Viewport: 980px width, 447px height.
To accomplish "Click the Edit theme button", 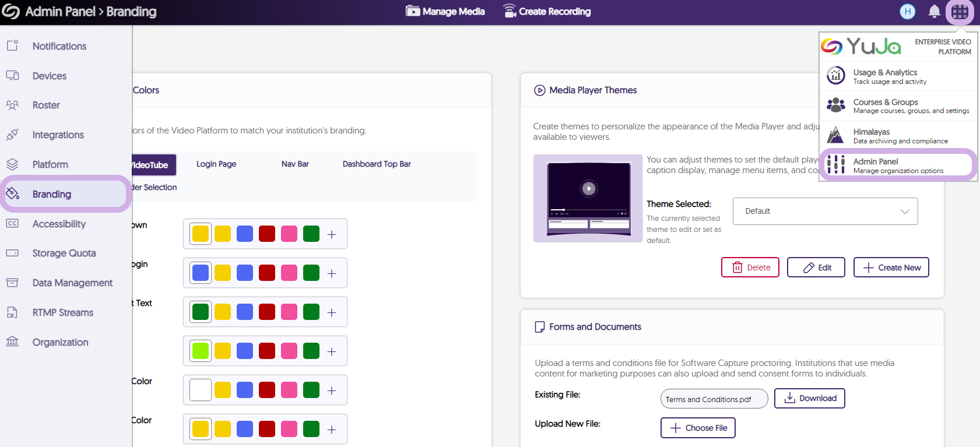I will [x=816, y=268].
